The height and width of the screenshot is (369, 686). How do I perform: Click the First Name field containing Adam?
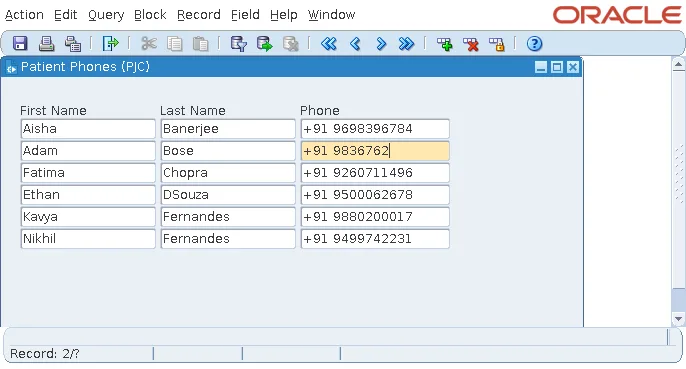pyautogui.click(x=88, y=151)
